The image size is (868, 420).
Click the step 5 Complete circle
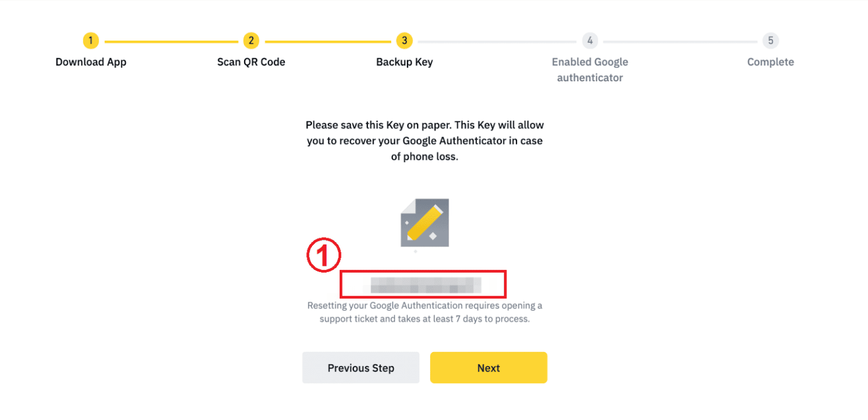click(770, 40)
